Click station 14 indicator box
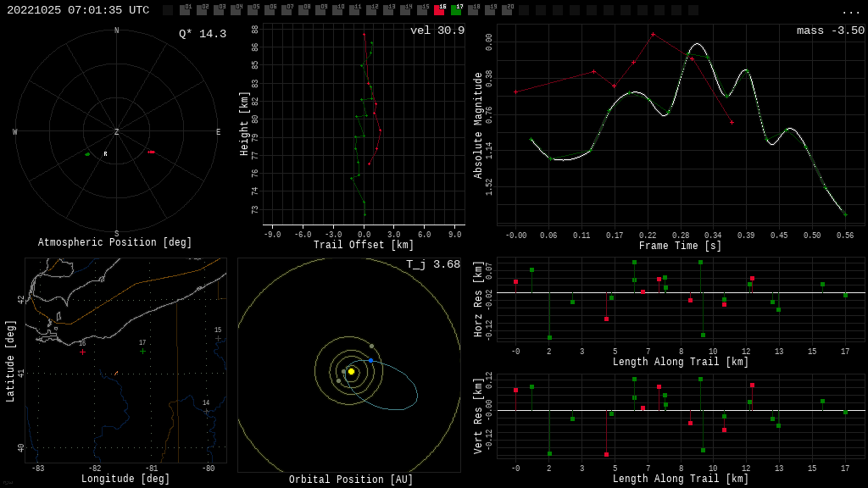 coord(405,10)
